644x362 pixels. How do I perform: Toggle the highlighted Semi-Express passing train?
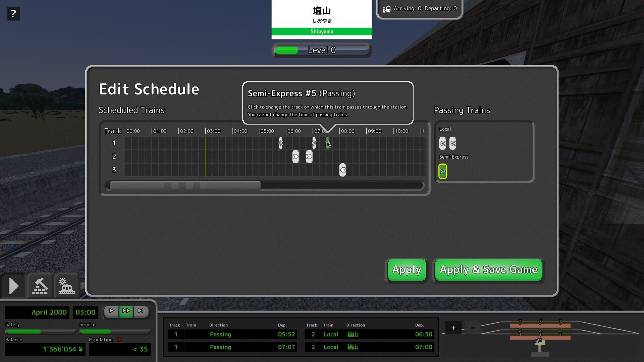click(x=443, y=171)
